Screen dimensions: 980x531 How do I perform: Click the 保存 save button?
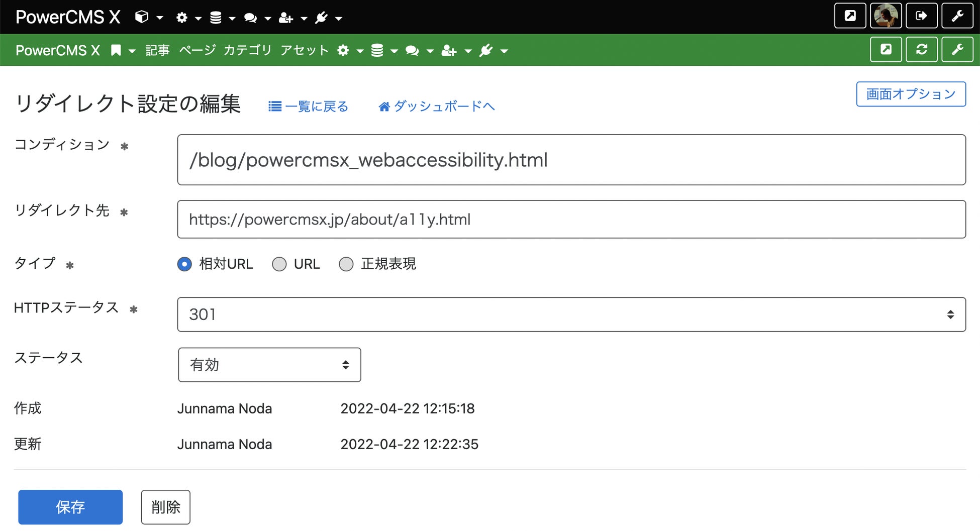pos(70,507)
